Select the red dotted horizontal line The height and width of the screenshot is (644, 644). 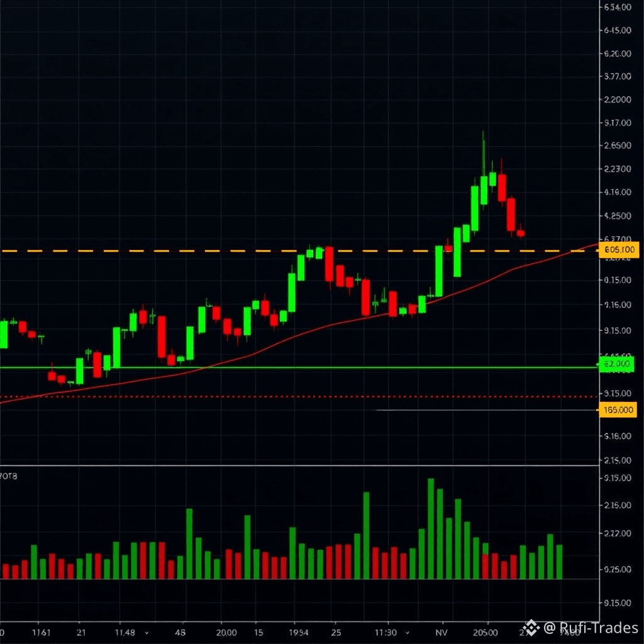pyautogui.click(x=299, y=397)
